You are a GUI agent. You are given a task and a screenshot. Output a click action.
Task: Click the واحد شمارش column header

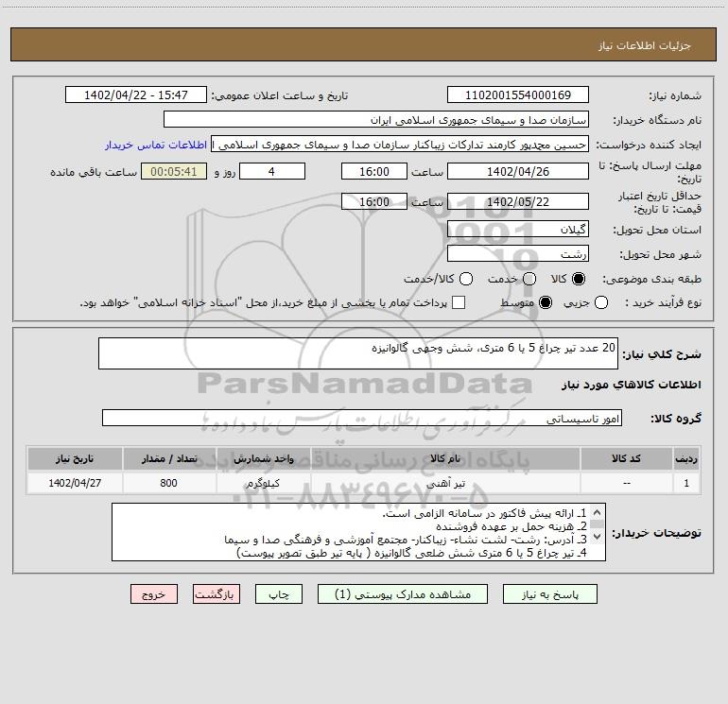click(263, 458)
